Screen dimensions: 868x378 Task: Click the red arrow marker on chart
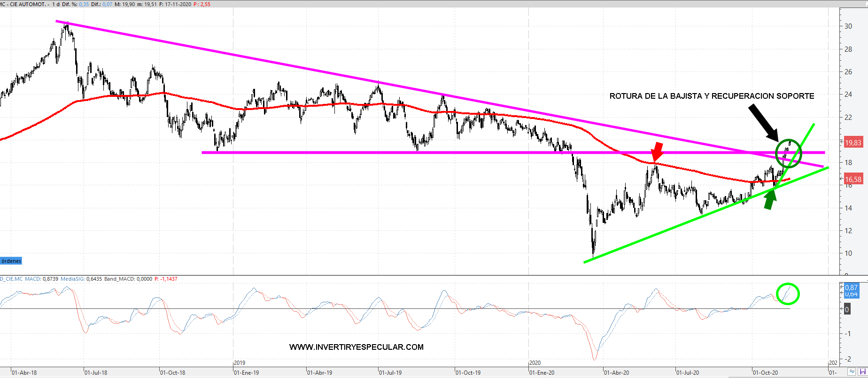point(657,152)
